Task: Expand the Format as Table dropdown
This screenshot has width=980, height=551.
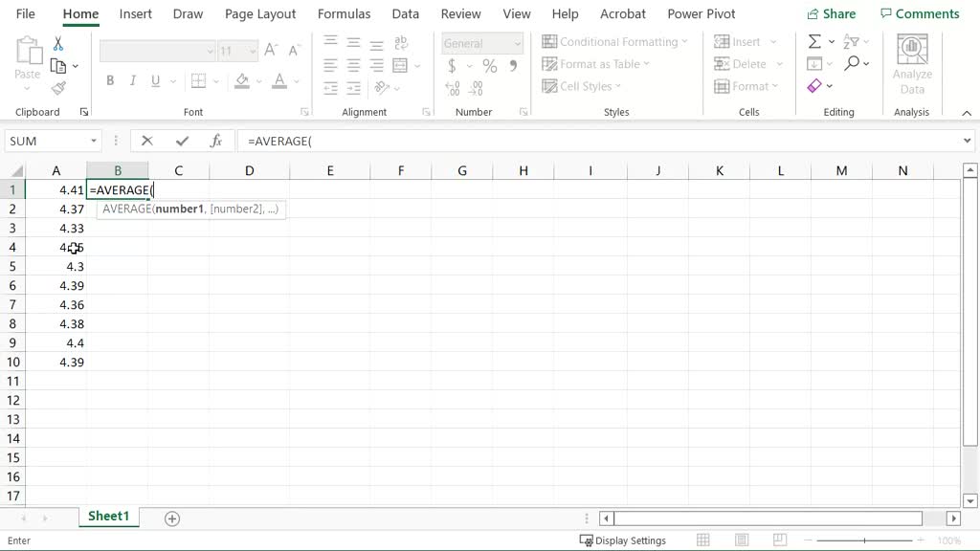Action: pos(646,64)
